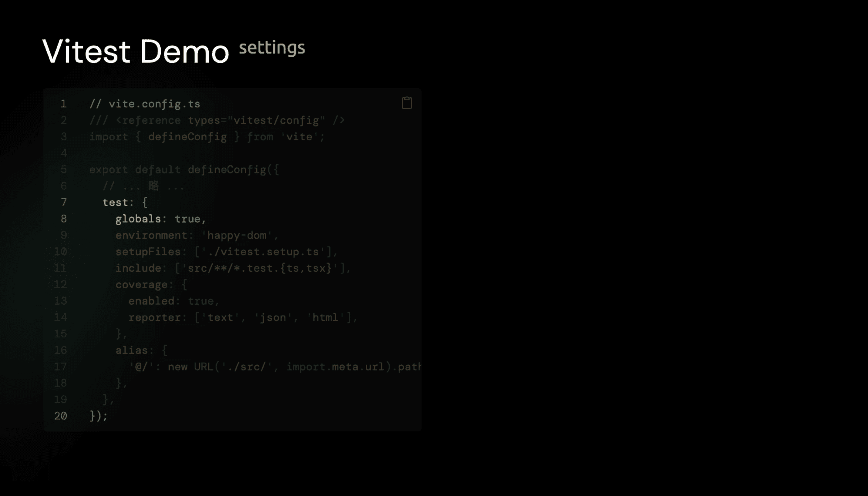Screen dimensions: 868x496
Task: Click line number 20 in the gutter
Action: tap(61, 416)
